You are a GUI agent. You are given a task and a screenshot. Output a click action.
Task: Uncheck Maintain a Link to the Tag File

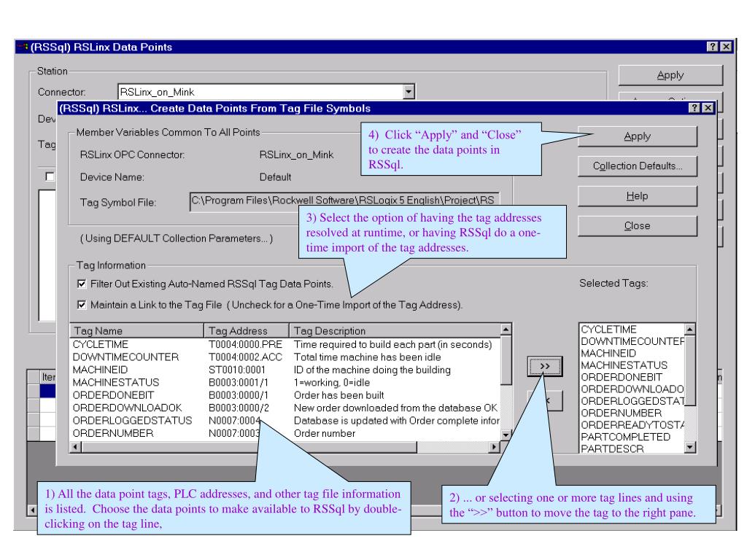click(82, 305)
